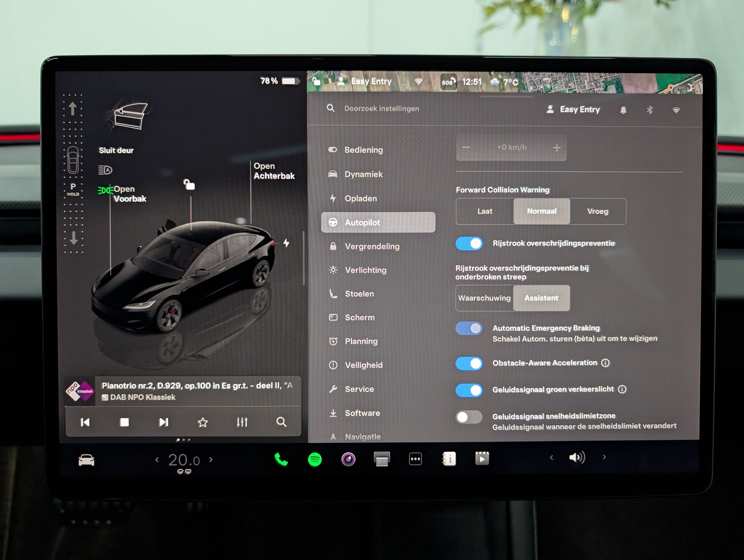Click the equalizer icon in media player

click(242, 422)
